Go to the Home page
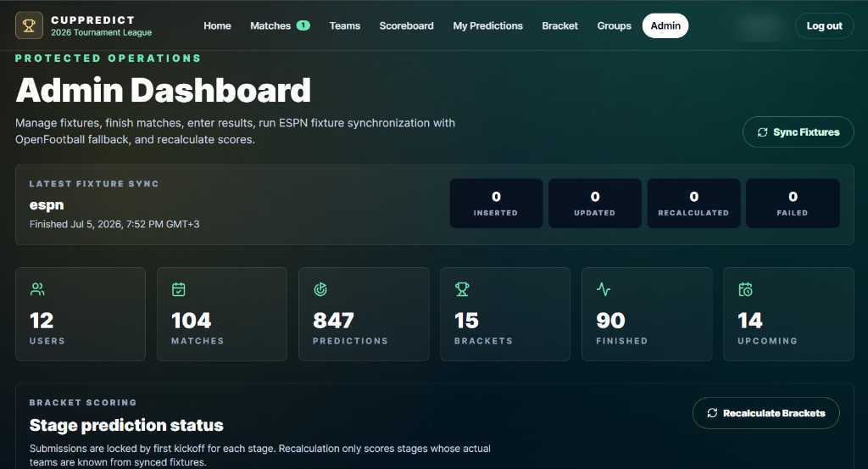 click(217, 26)
